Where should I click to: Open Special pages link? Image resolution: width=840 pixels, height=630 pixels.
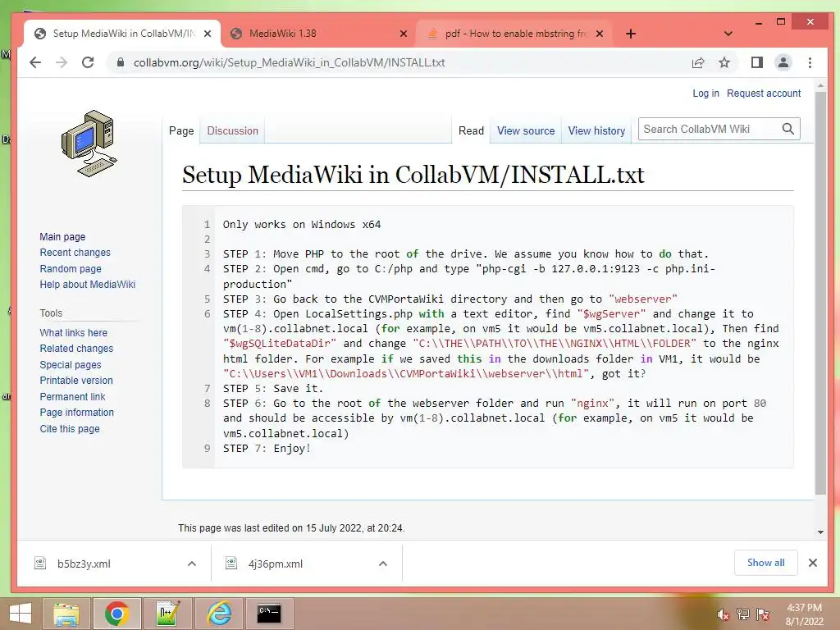(x=71, y=365)
